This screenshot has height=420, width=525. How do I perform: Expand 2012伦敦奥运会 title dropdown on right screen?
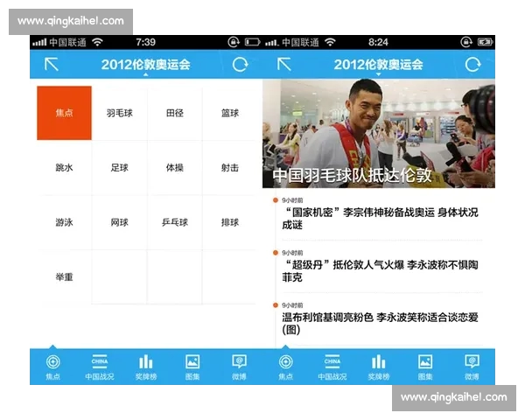pos(378,66)
